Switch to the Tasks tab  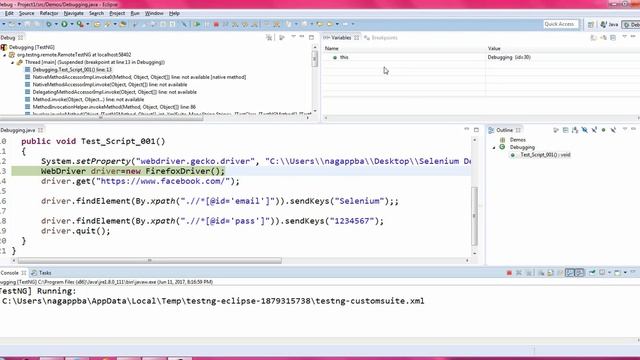[41, 273]
